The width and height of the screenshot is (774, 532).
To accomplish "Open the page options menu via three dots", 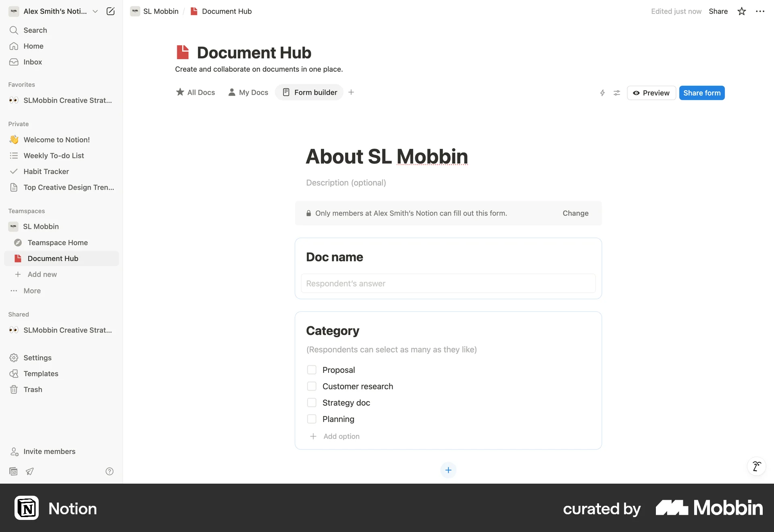I will 760,11.
